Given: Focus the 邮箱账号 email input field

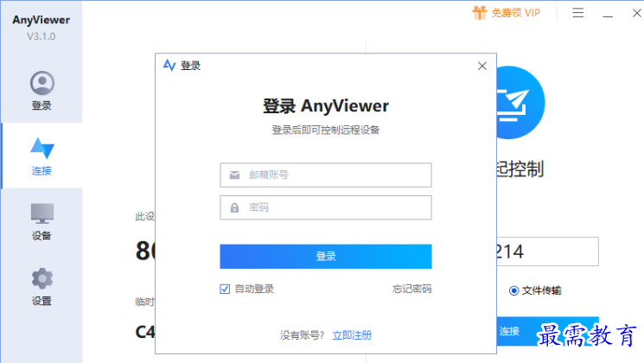Looking at the screenshot, I should 326,175.
